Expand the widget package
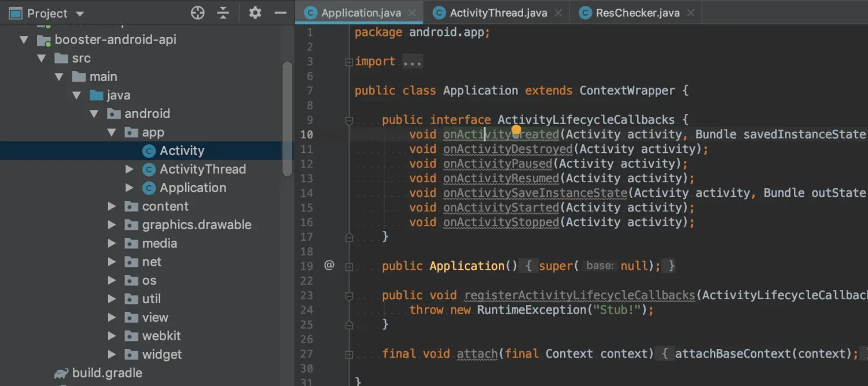The image size is (868, 386). 112,355
